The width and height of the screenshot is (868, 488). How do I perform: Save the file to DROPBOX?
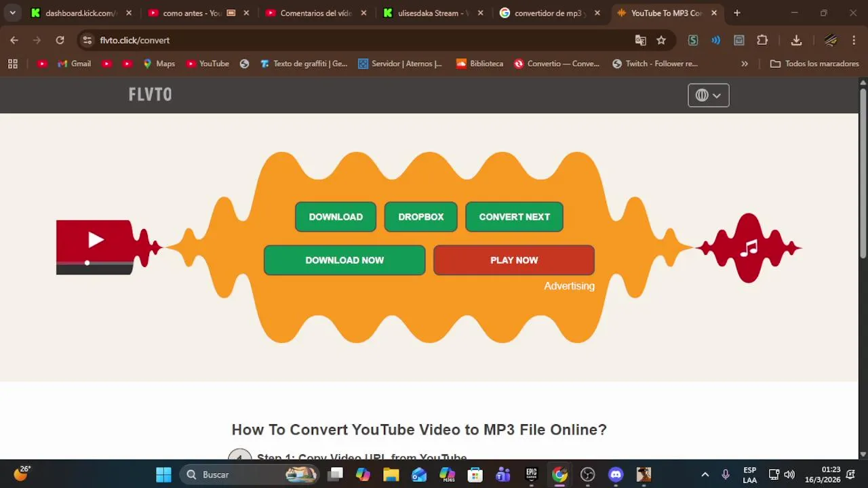click(x=420, y=217)
